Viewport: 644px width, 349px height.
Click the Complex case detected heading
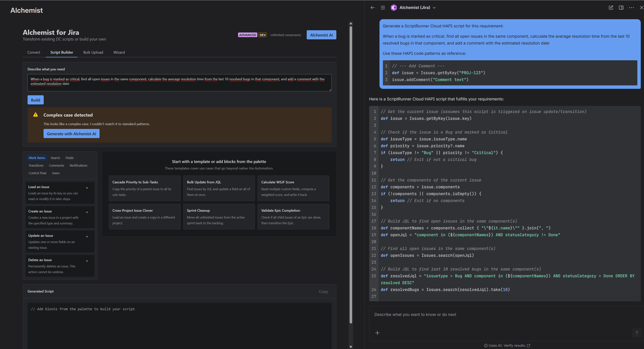tap(68, 115)
